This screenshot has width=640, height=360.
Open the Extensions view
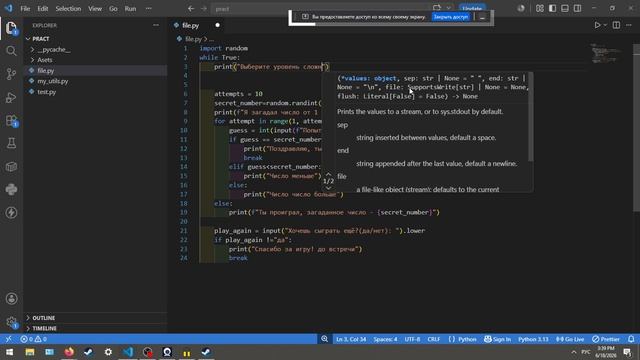pos(11,120)
